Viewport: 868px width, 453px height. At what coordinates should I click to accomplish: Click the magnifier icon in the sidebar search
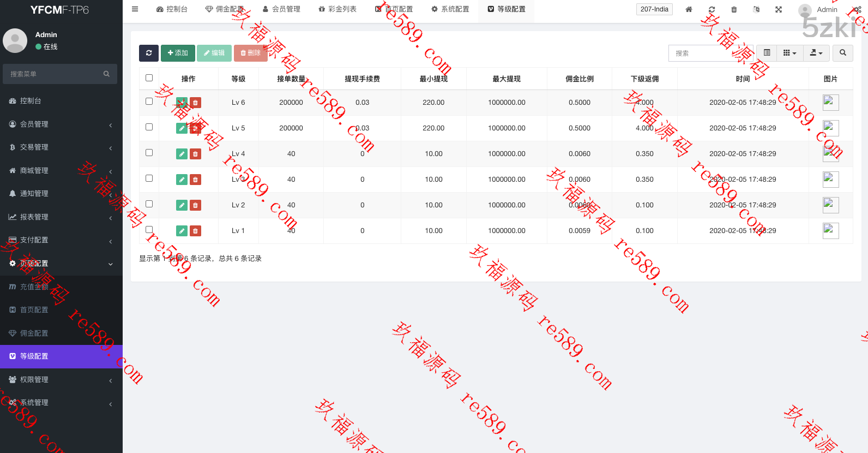[x=106, y=74]
